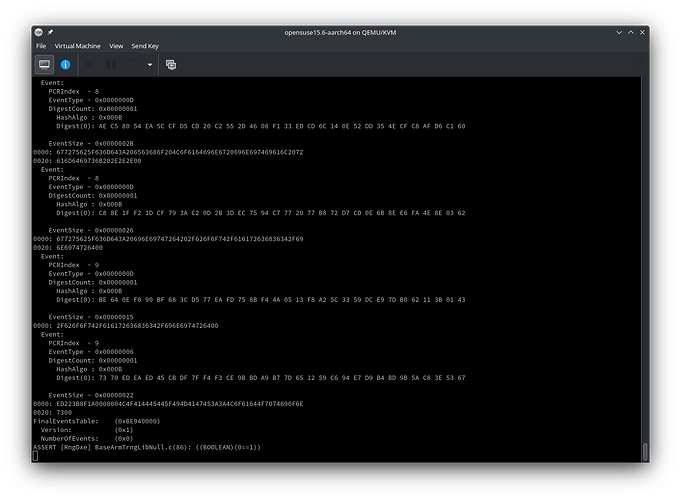Click hex line 0020: 6E6974726400
The width and height of the screenshot is (680, 500).
(68, 248)
